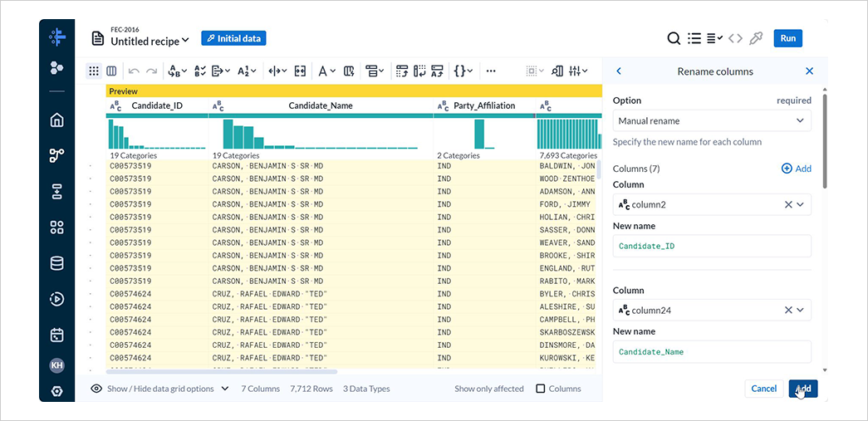Image resolution: width=868 pixels, height=421 pixels.
Task: Click the Candidate_ID histogram bars
Action: coord(157,134)
